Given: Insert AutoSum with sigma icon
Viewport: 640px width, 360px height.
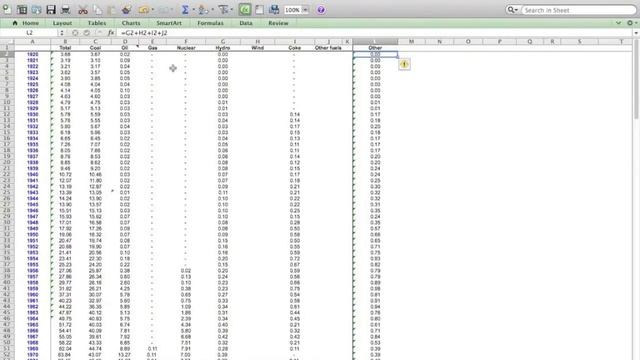Looking at the screenshot, I should (x=185, y=9).
